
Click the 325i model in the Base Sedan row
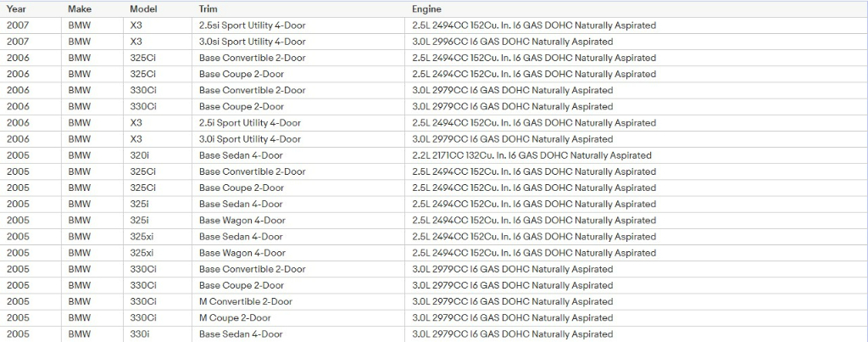coord(140,205)
